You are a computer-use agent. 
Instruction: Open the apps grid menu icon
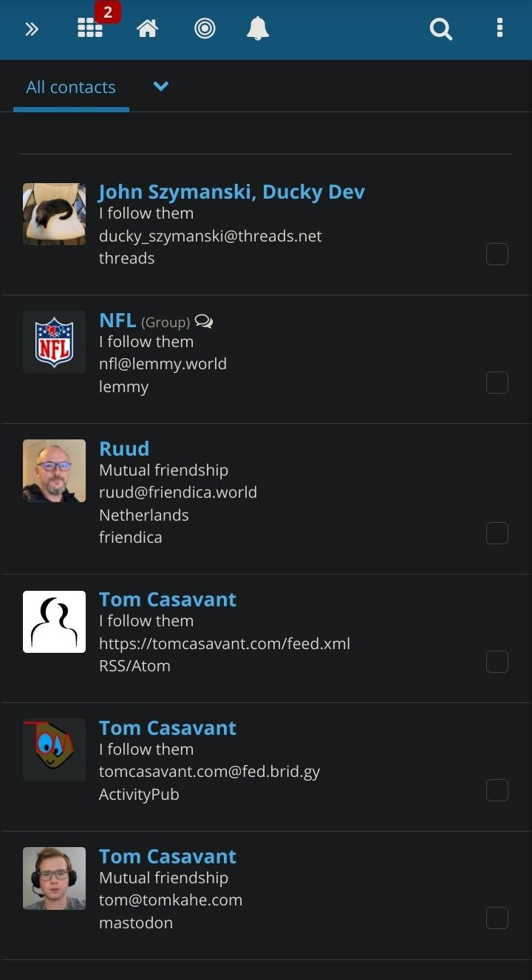tap(90, 29)
